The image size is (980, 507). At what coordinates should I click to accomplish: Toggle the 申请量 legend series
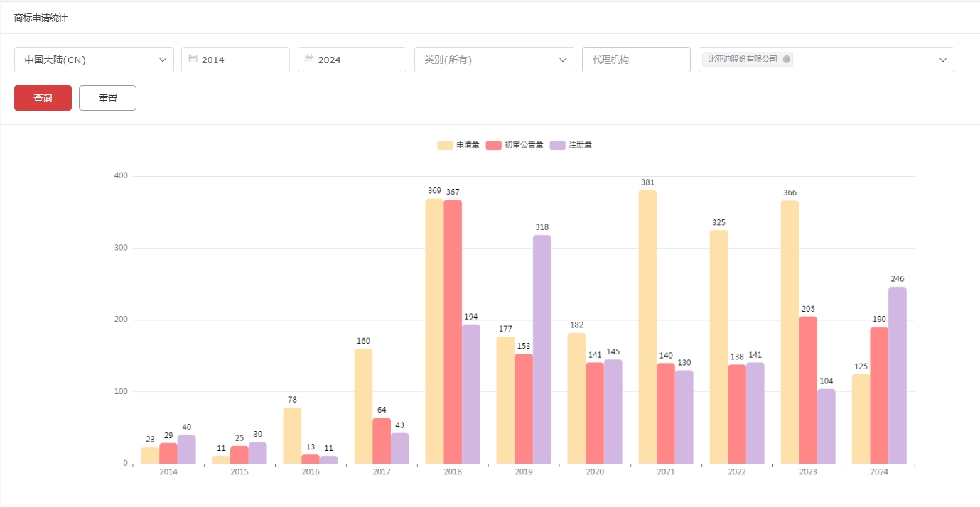(x=458, y=145)
